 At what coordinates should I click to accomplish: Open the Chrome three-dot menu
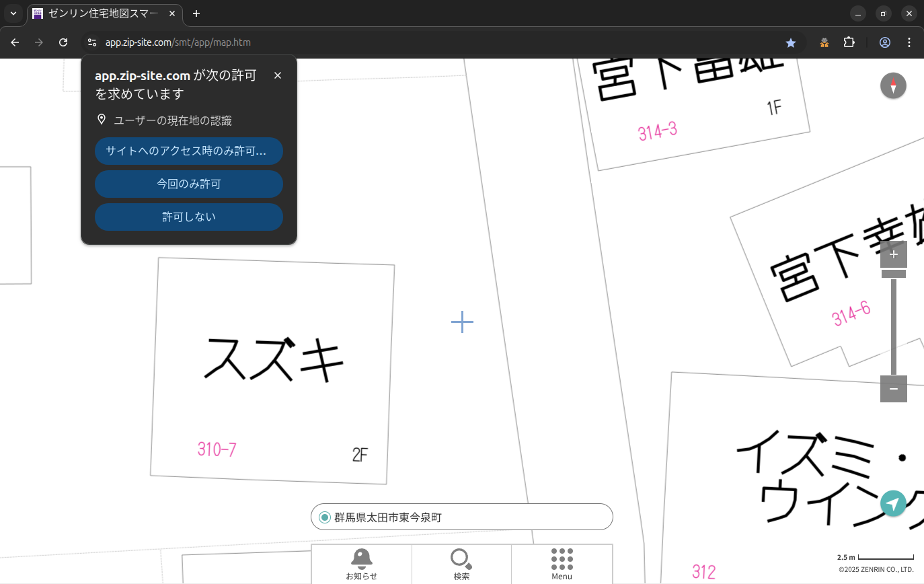click(909, 42)
